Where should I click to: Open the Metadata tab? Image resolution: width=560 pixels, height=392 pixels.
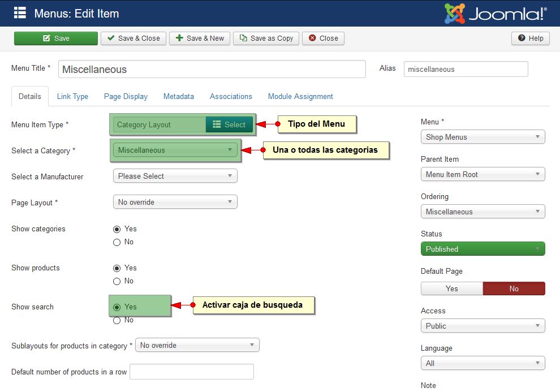pos(179,96)
